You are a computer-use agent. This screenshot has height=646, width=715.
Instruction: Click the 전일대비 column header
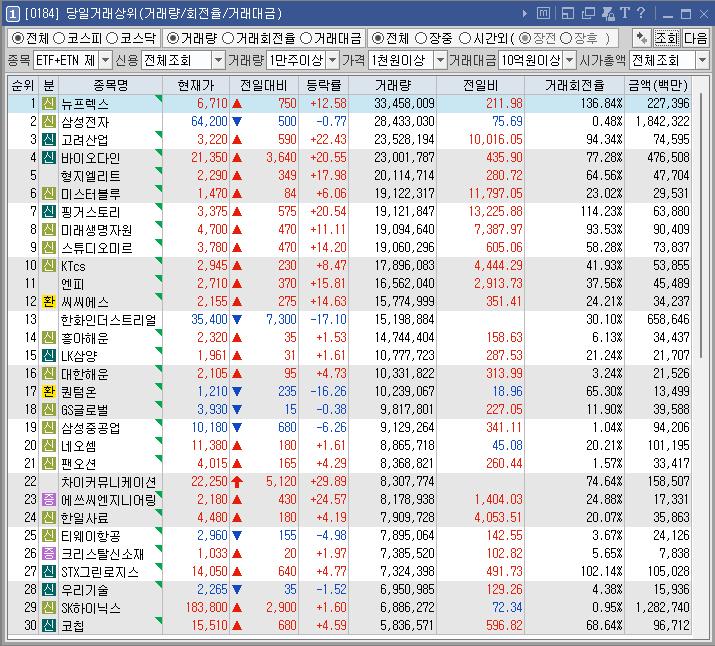[264, 85]
